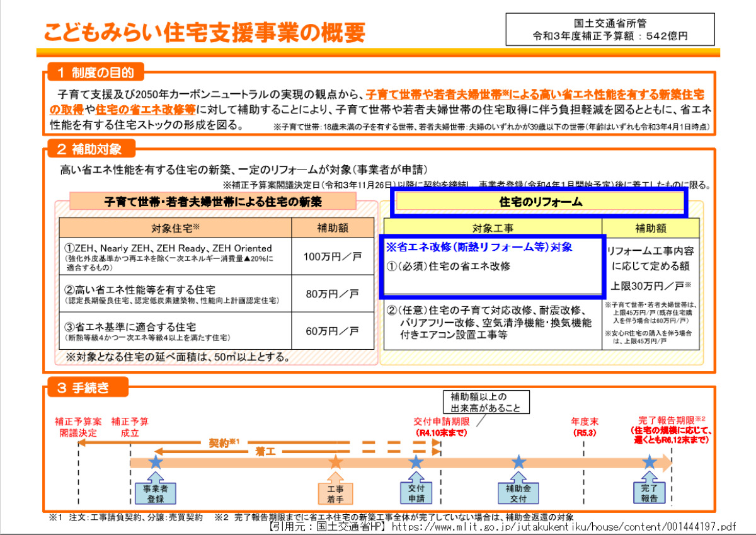Click the 交付申請期限 label
756x535 pixels.
pyautogui.click(x=442, y=421)
